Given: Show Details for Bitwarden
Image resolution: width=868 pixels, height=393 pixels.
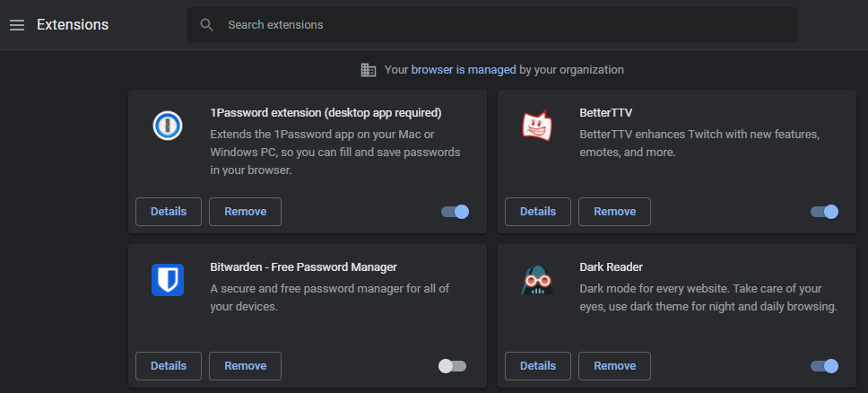Looking at the screenshot, I should pyautogui.click(x=169, y=366).
